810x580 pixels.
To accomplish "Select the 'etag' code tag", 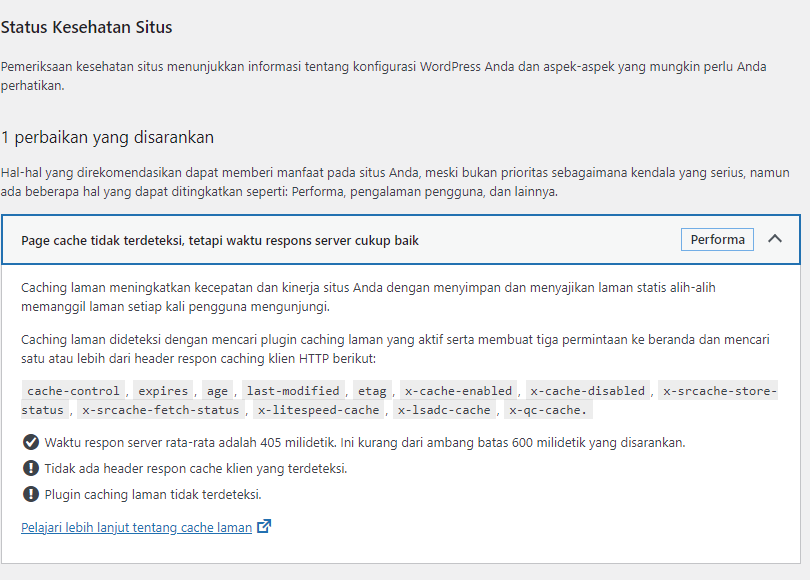I will [x=372, y=391].
